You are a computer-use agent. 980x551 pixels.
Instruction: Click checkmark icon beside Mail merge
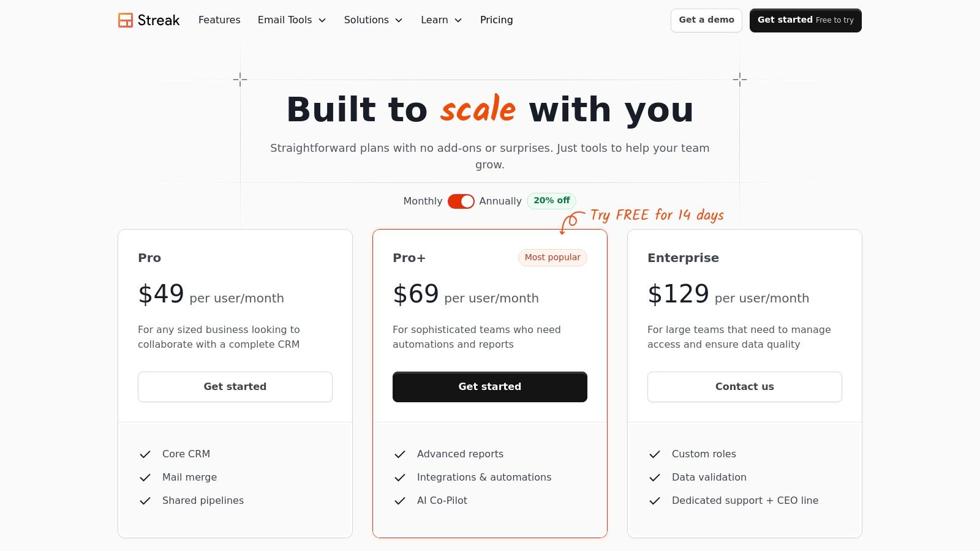[x=145, y=478]
